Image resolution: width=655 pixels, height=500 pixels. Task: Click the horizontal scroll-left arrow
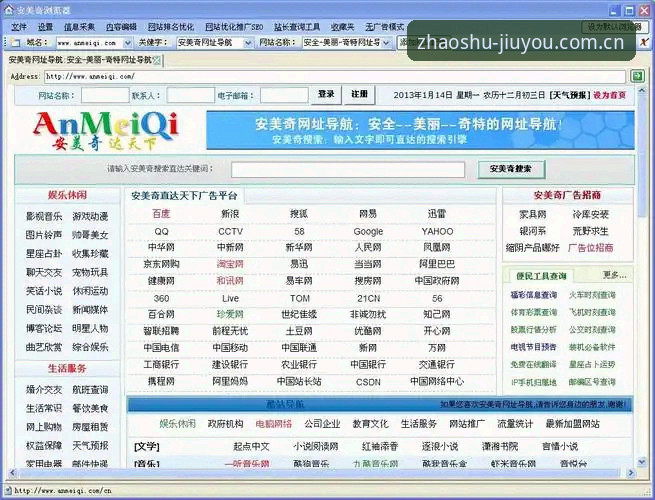point(12,473)
